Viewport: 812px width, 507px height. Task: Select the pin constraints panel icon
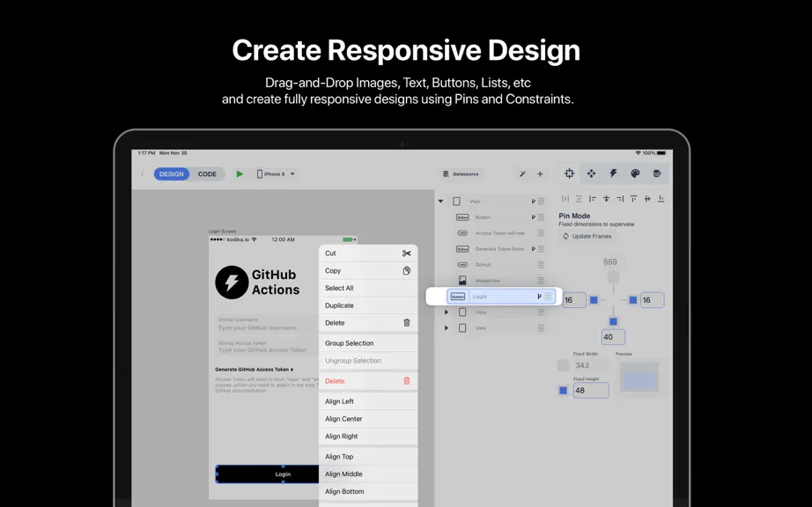[x=569, y=173]
